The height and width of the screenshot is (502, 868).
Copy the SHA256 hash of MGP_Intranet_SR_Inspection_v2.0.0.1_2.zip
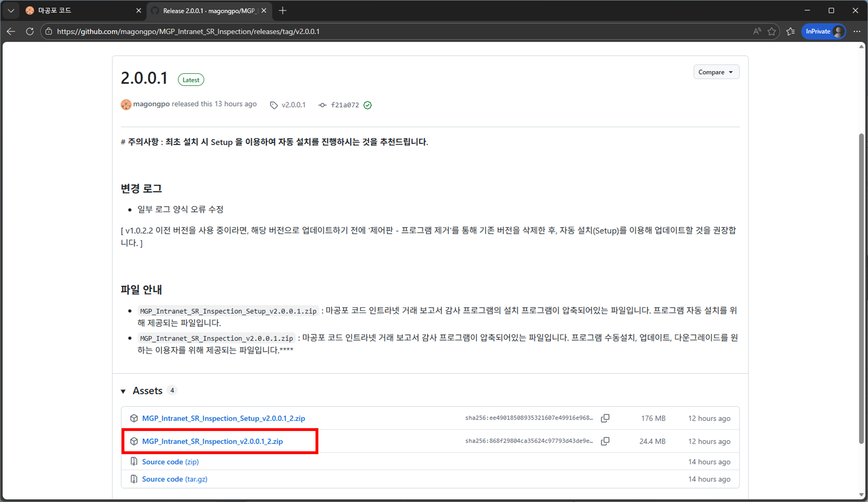click(x=605, y=441)
